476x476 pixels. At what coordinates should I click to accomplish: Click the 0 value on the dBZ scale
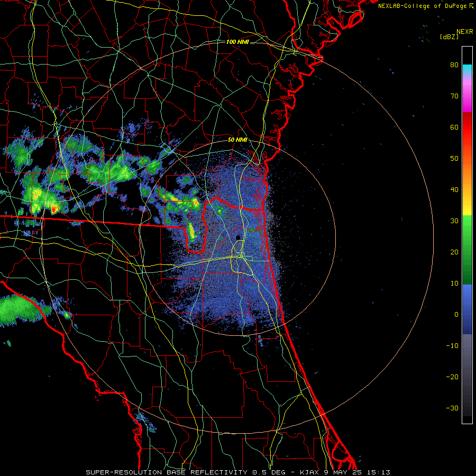(x=456, y=315)
